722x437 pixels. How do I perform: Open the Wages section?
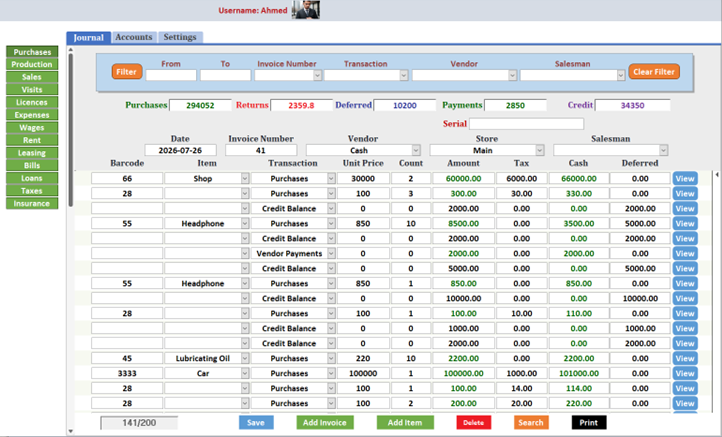tap(32, 128)
